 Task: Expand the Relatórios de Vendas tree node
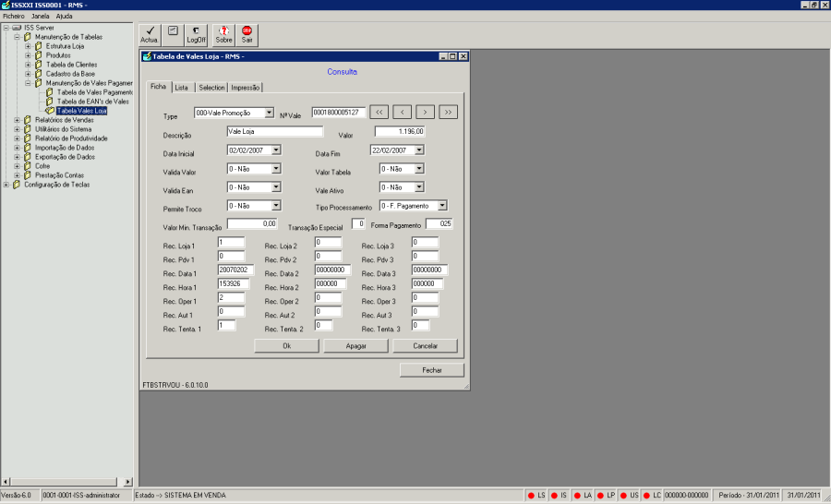pos(18,120)
